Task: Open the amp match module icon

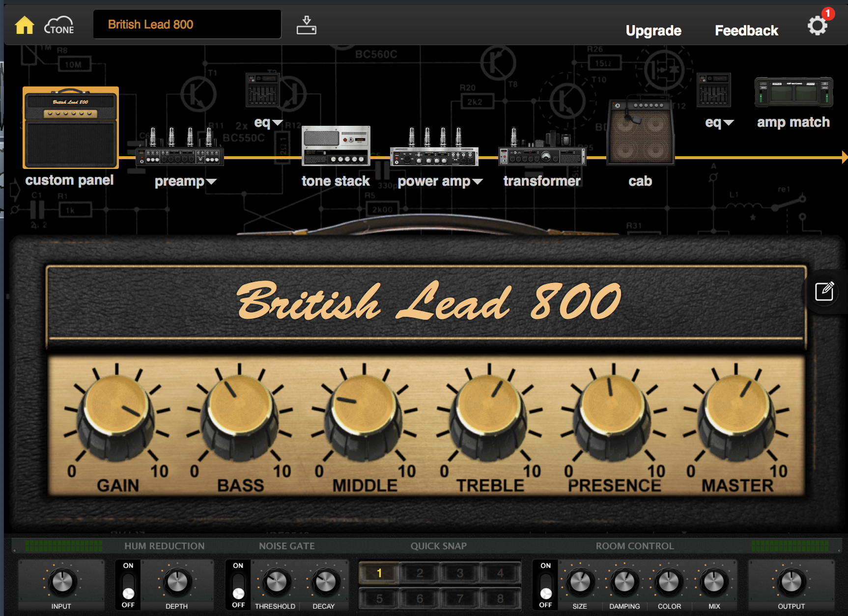Action: (x=794, y=92)
